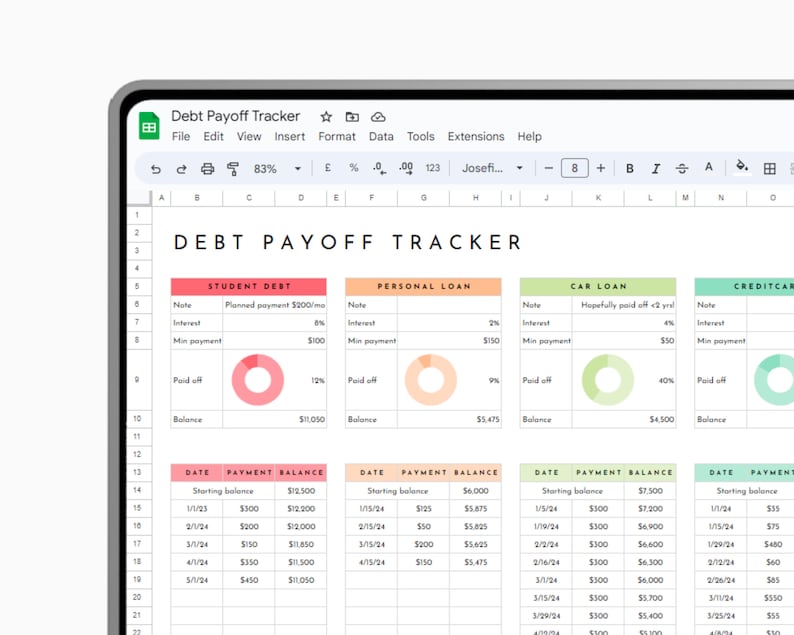The width and height of the screenshot is (794, 635).
Task: Open the Tools menu
Action: tap(421, 137)
